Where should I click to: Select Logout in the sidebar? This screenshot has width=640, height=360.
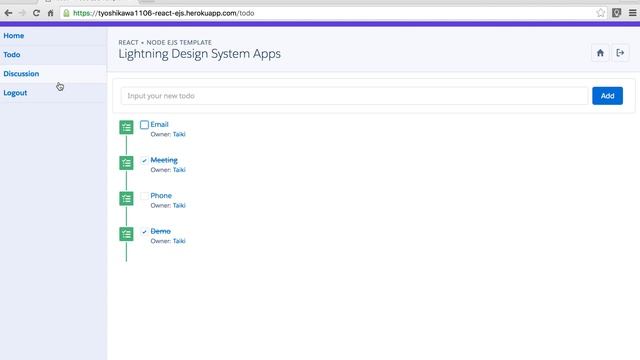15,93
